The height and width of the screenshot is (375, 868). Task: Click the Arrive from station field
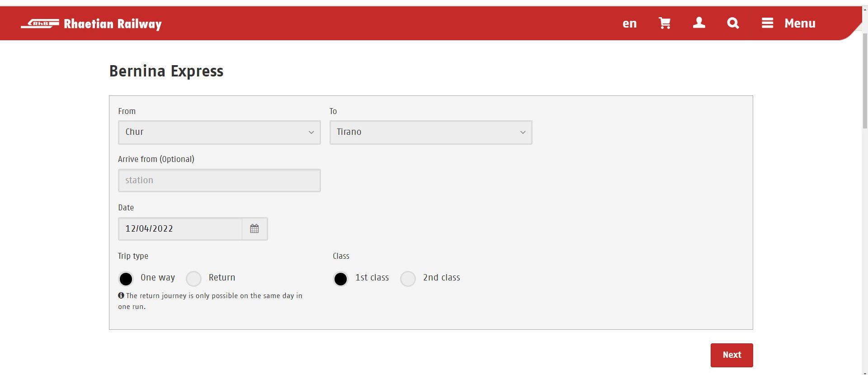click(x=219, y=180)
